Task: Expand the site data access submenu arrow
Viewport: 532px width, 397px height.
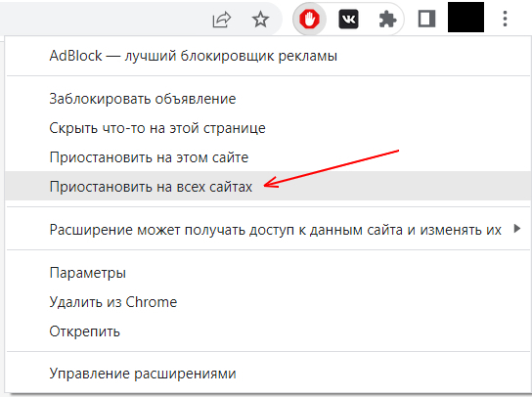Action: coord(517,229)
